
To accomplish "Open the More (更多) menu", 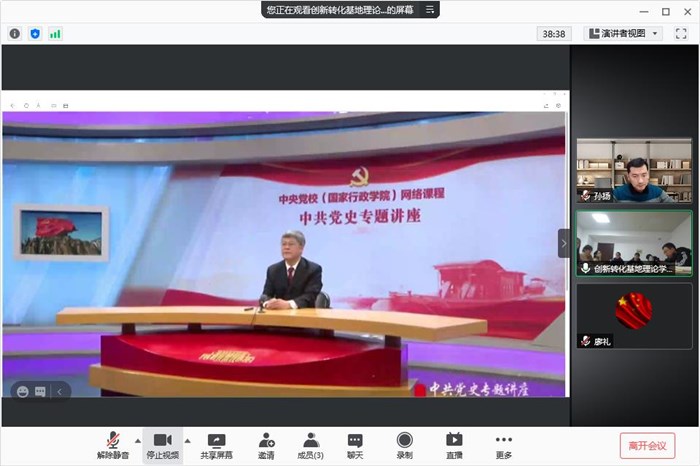I will point(503,445).
